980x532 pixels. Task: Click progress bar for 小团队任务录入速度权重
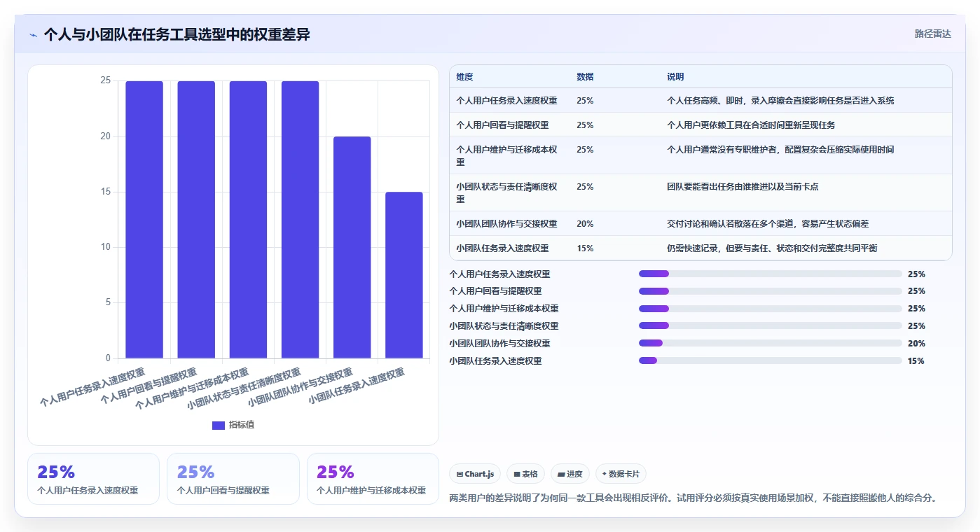pyautogui.click(x=770, y=360)
